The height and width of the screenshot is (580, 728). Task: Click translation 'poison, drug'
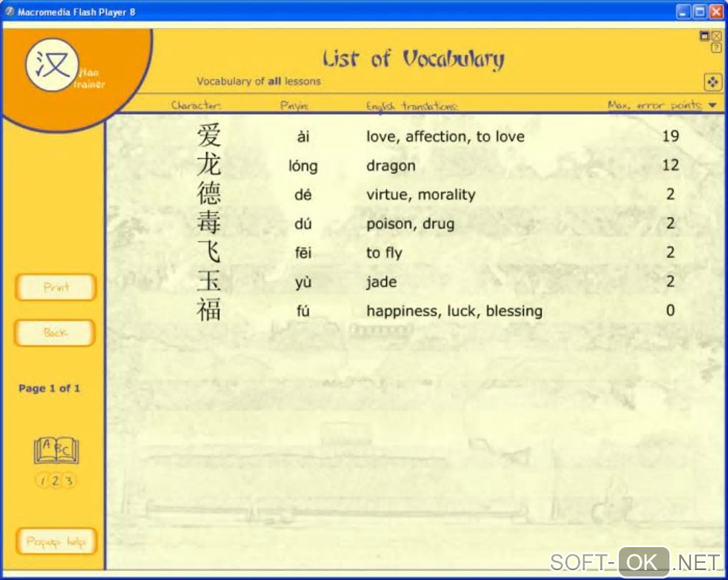(410, 224)
